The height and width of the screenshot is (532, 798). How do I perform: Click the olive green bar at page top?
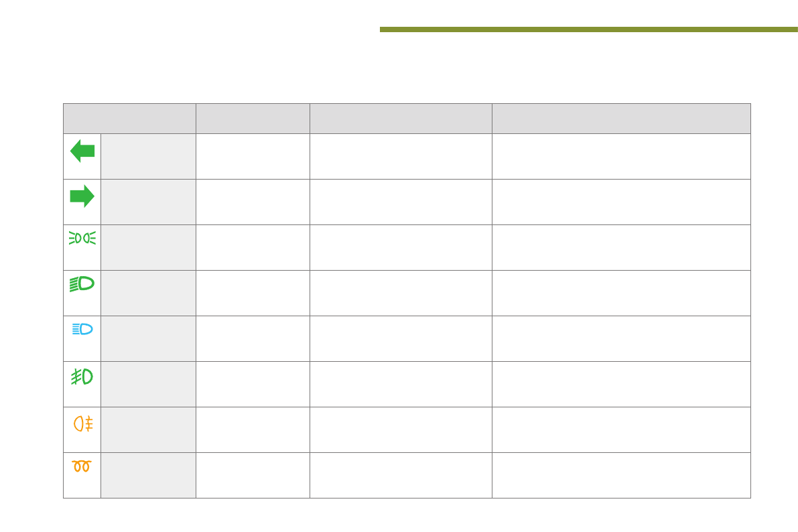coord(588,29)
